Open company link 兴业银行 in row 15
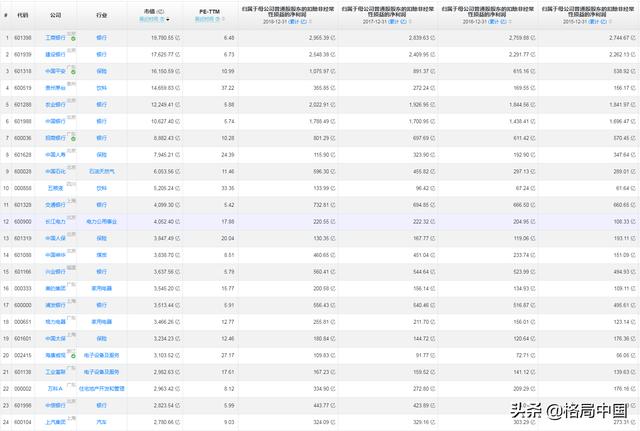Image resolution: width=640 pixels, height=431 pixels. point(55,272)
